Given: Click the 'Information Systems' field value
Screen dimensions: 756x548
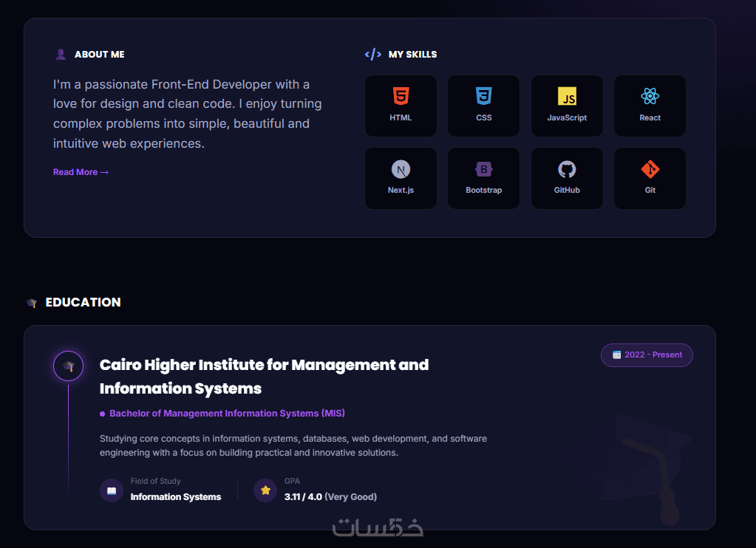Looking at the screenshot, I should pyautogui.click(x=175, y=497).
